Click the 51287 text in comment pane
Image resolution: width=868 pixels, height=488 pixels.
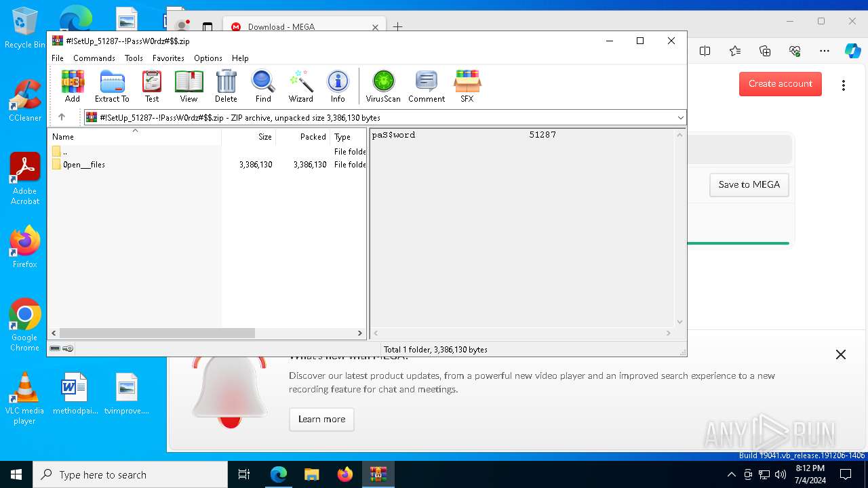542,135
